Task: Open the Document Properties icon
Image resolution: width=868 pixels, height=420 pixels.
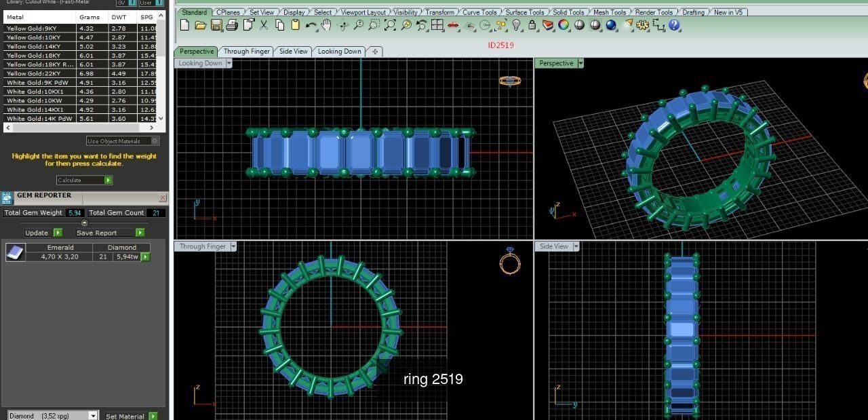Action: (x=248, y=25)
